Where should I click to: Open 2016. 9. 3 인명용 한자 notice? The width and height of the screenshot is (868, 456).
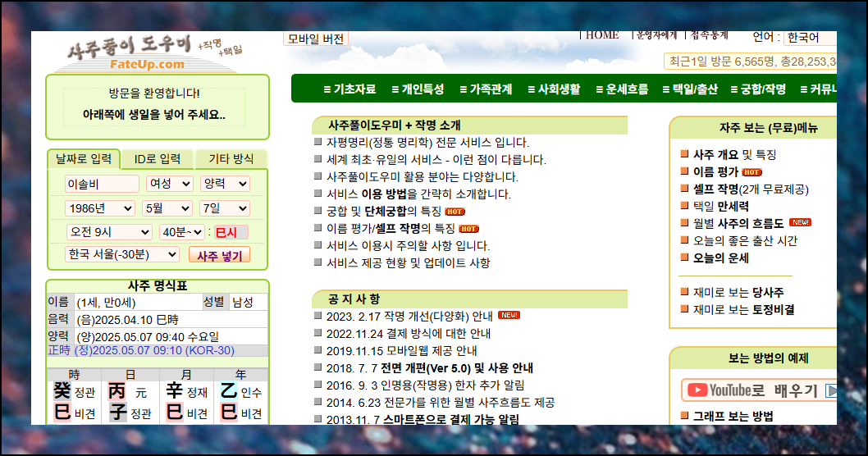coord(425,385)
